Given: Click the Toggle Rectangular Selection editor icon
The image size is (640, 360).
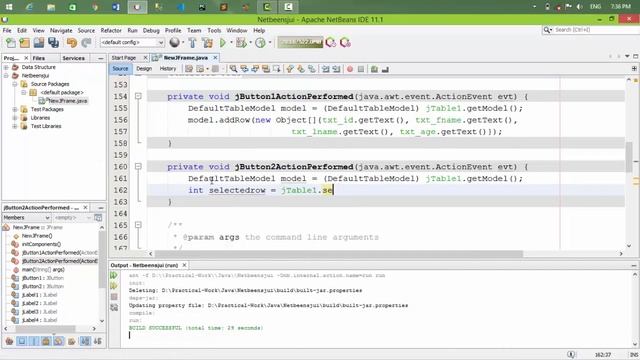Looking at the screenshot, I should pyautogui.click(x=277, y=69).
